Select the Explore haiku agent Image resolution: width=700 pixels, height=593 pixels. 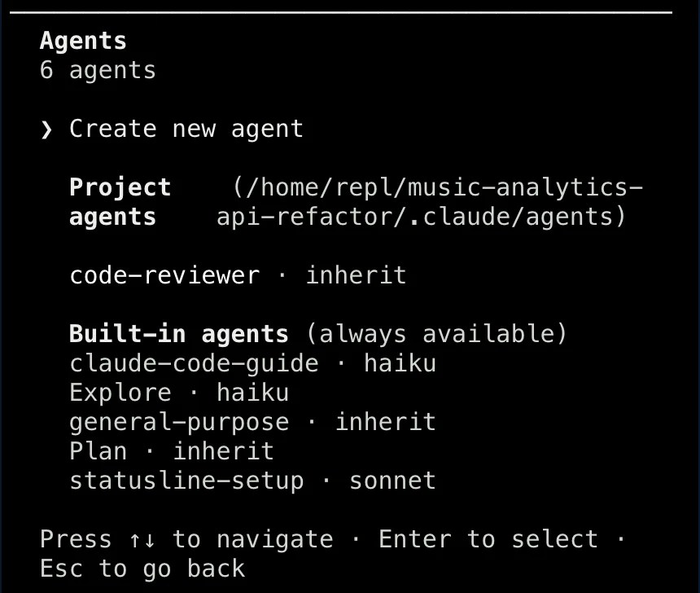(x=179, y=393)
